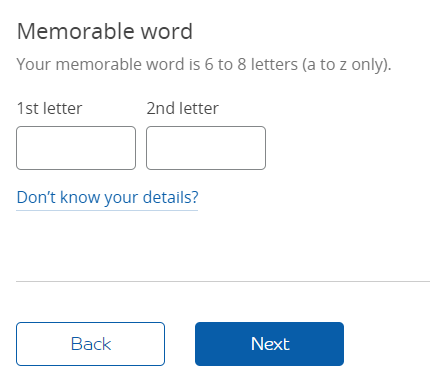Select the "1st letter" label text

[x=49, y=108]
